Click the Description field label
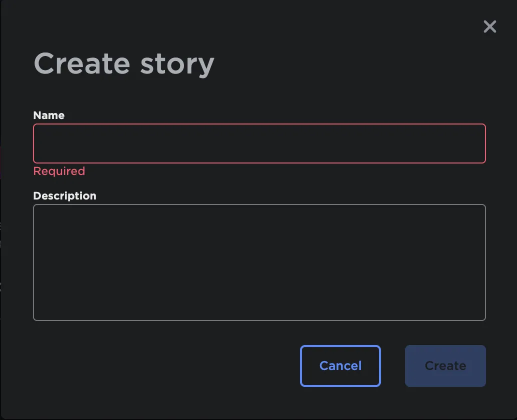The image size is (517, 420). tap(64, 196)
